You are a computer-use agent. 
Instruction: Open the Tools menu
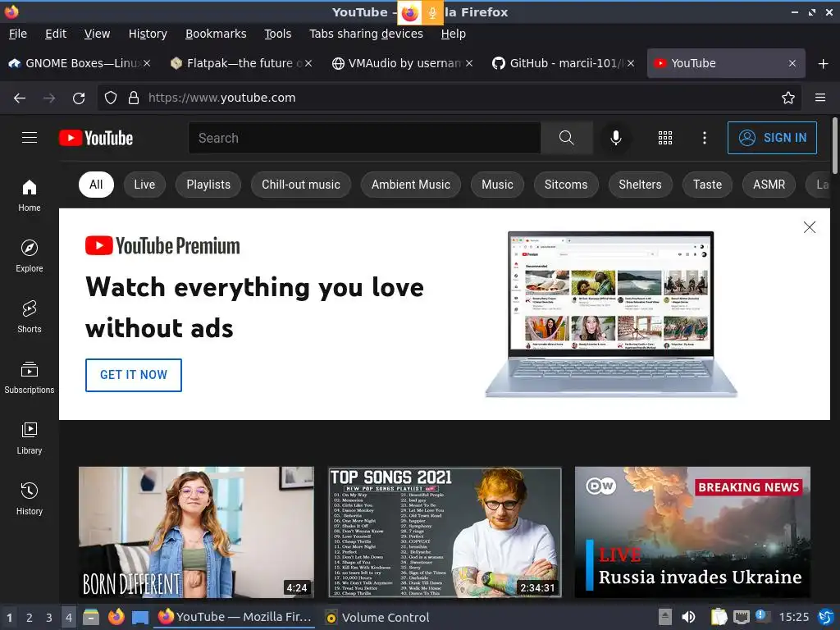point(277,34)
